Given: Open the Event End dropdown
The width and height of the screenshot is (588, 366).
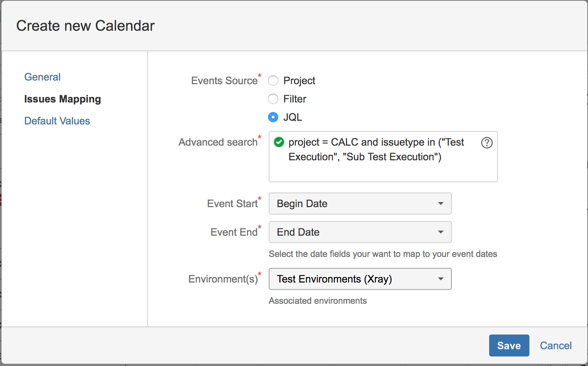Looking at the screenshot, I should click(x=360, y=232).
